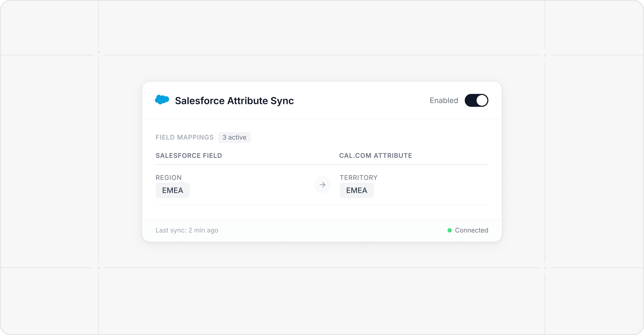Toggle Salesforce Attribute Sync off
Viewport: 644px width, 335px height.
tap(476, 100)
